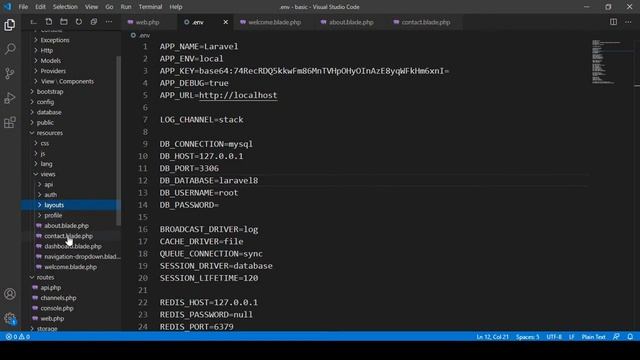Expand the Exceptions folder

click(55, 40)
